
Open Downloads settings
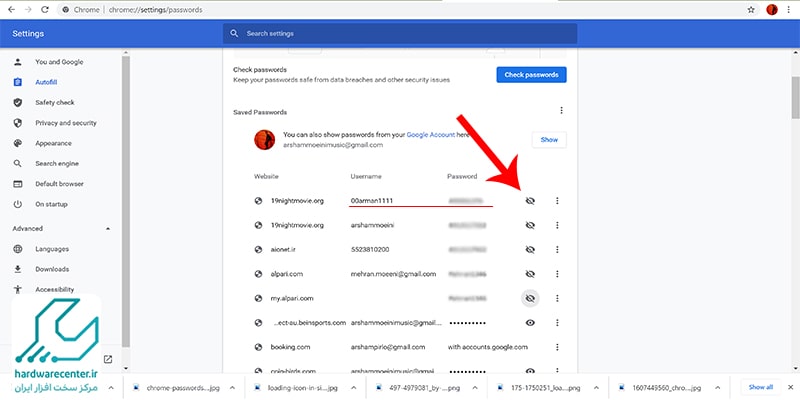pos(52,269)
